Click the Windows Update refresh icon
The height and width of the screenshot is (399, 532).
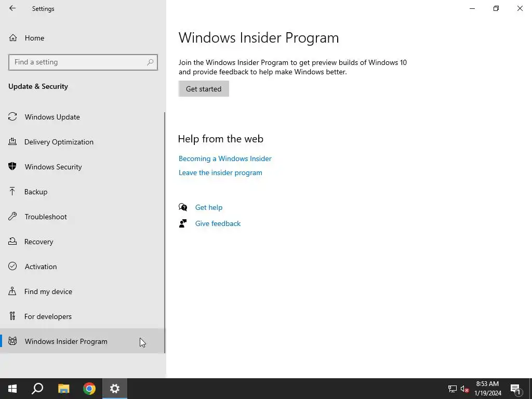point(12,117)
